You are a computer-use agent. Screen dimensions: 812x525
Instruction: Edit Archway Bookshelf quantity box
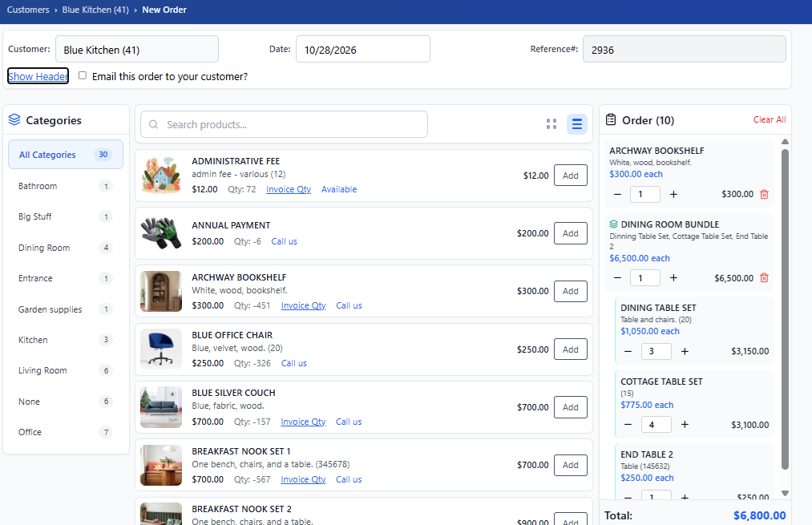[644, 194]
